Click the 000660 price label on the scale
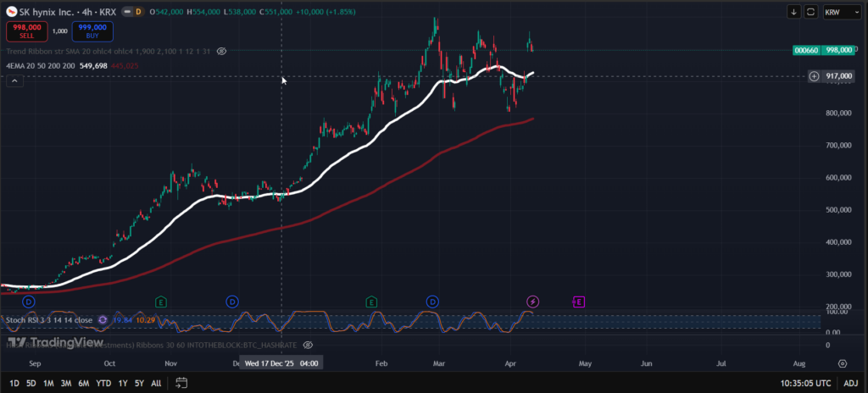This screenshot has height=393, width=868. [806, 50]
